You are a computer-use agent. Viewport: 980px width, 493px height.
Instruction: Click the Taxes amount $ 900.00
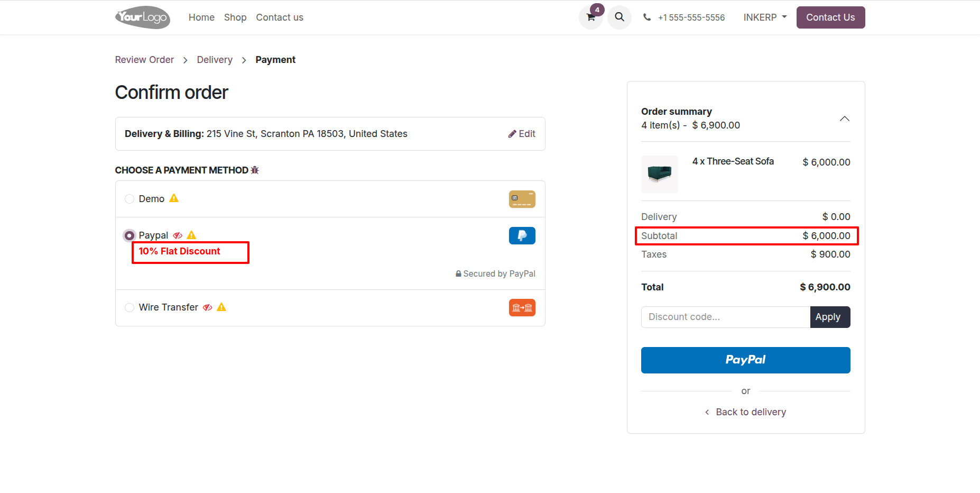point(830,254)
